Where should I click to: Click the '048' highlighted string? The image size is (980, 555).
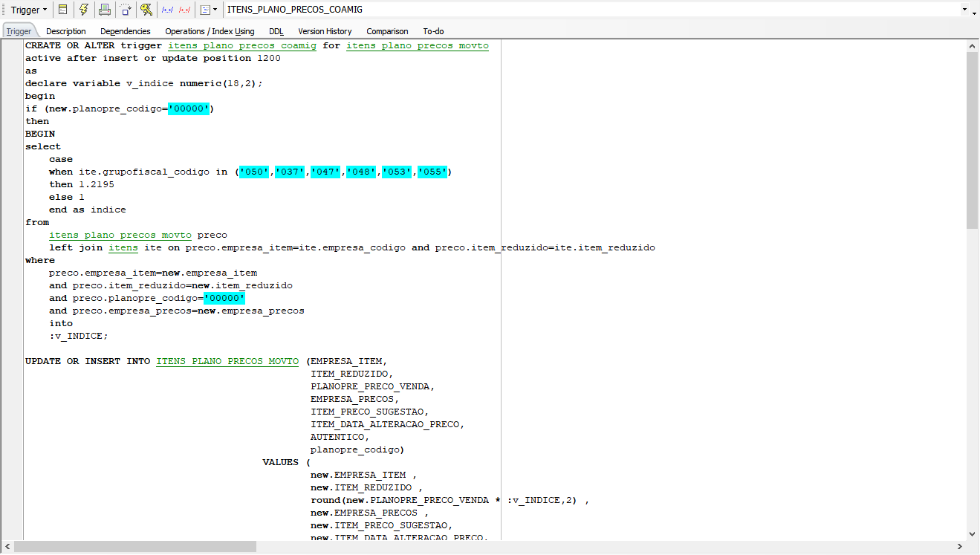pos(361,172)
